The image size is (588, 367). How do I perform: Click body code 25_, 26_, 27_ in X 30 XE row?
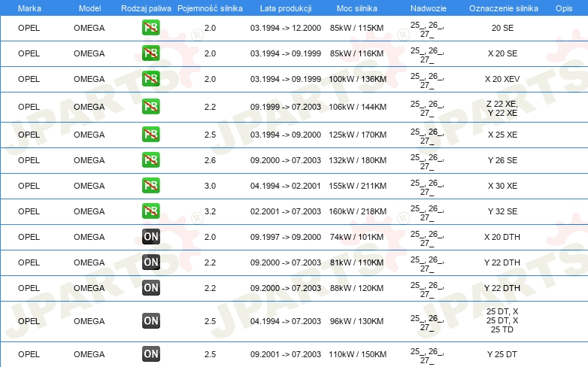coord(427,187)
